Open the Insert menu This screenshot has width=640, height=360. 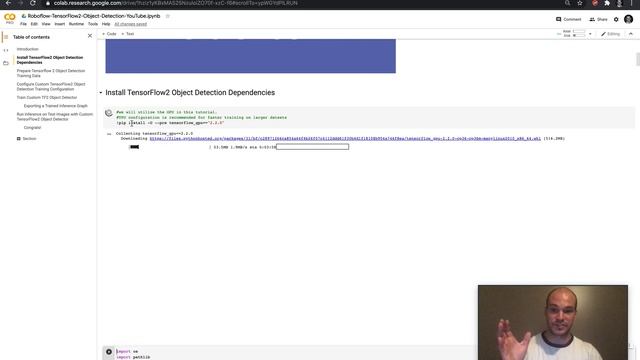coord(60,24)
